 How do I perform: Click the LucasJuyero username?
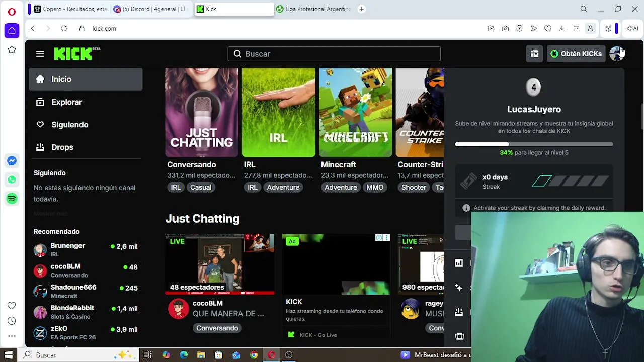click(x=534, y=109)
